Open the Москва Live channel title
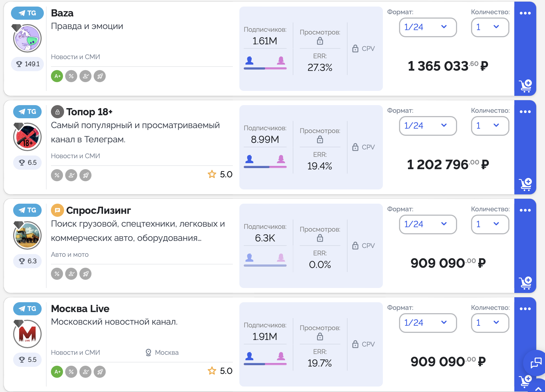 pos(80,309)
